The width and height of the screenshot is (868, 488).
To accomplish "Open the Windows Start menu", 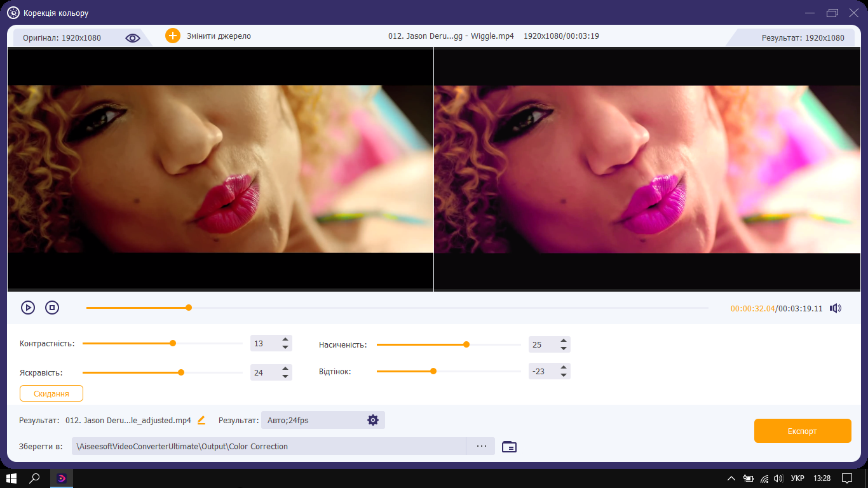I will point(11,478).
